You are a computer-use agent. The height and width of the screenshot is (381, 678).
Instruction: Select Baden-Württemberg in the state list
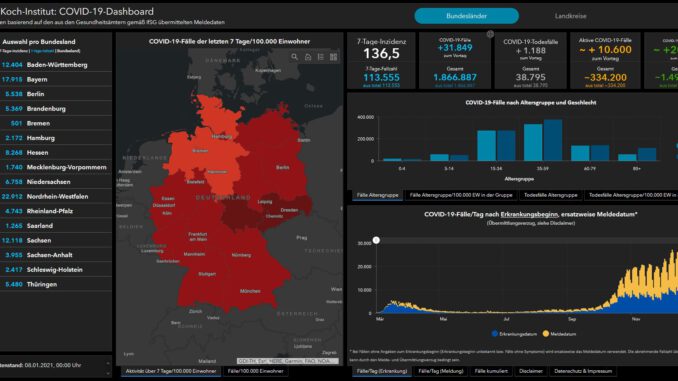[x=56, y=65]
